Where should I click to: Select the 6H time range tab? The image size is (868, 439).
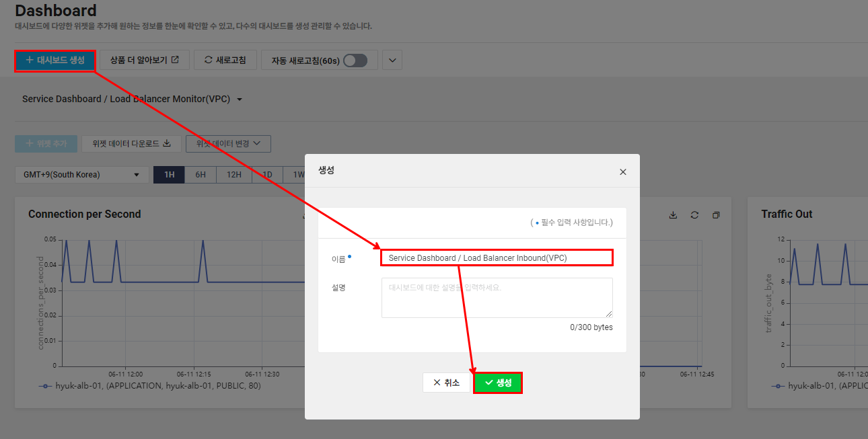click(201, 175)
